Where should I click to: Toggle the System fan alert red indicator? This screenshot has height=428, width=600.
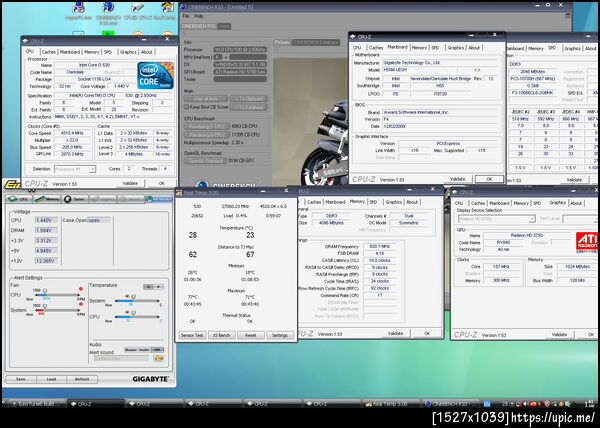pos(81,304)
